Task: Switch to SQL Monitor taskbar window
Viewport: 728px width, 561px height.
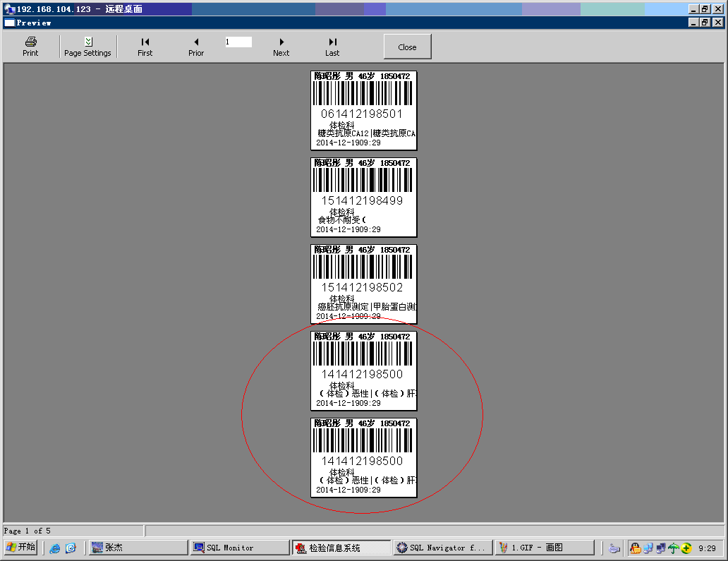Action: [x=240, y=548]
